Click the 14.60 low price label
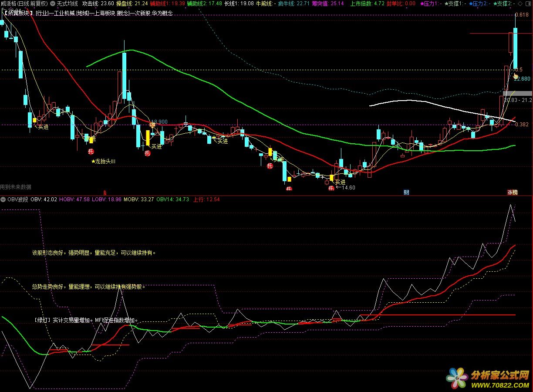The width and height of the screenshot is (533, 392). click(348, 188)
